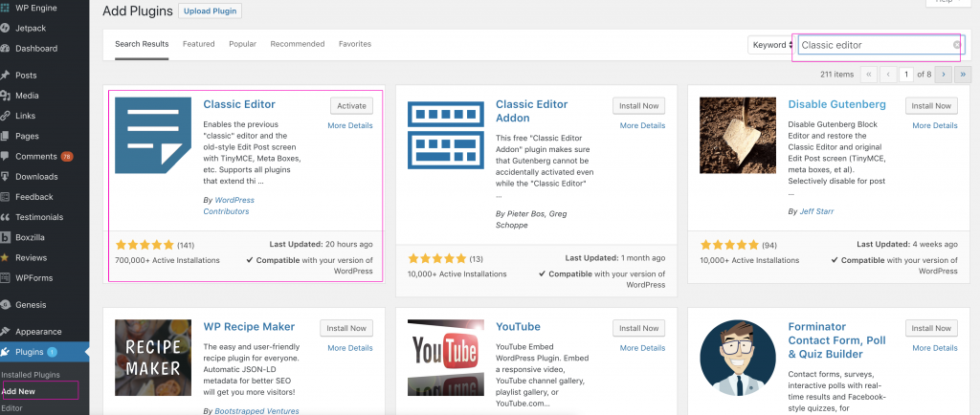The image size is (980, 415).
Task: Open the Keyword search type dropdown
Action: tap(771, 45)
